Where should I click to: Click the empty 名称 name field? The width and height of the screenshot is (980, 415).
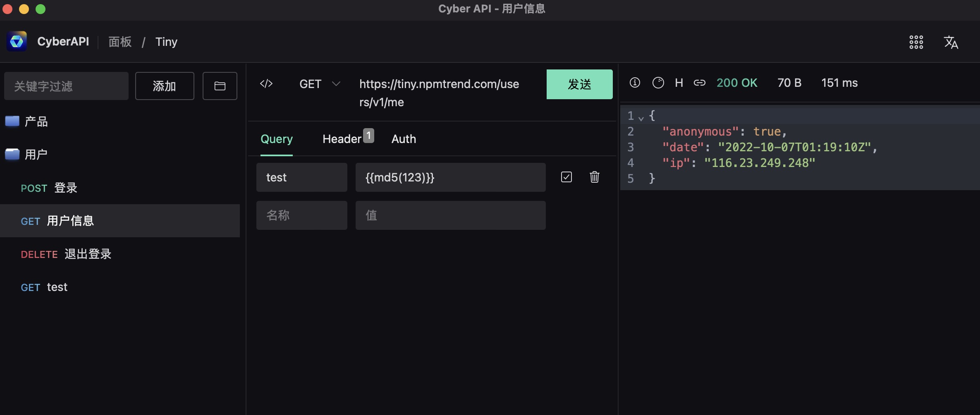tap(302, 215)
